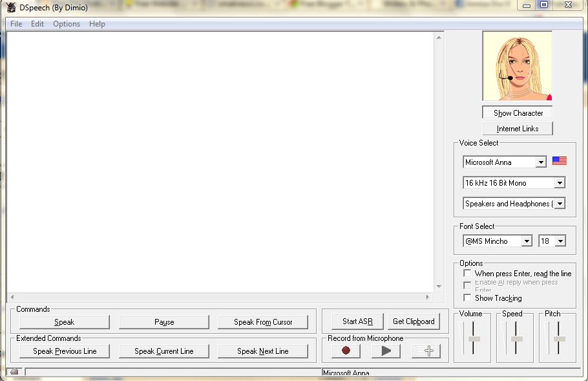Click the Volume slider handle
Viewport: 588px width, 381px height.
click(x=474, y=339)
